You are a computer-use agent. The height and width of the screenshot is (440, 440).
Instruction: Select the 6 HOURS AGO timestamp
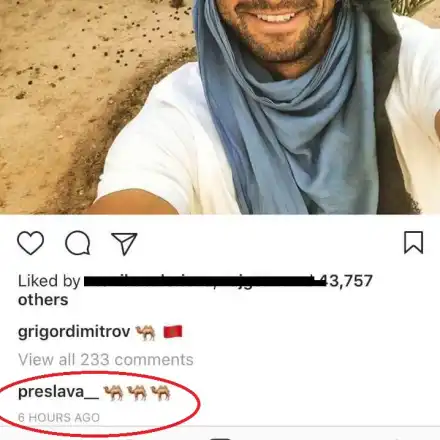pyautogui.click(x=59, y=417)
